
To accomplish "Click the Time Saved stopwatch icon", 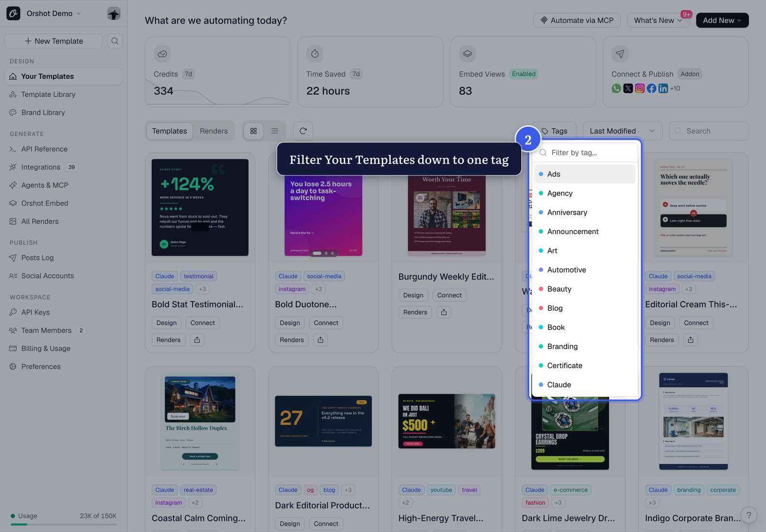I will [x=315, y=54].
